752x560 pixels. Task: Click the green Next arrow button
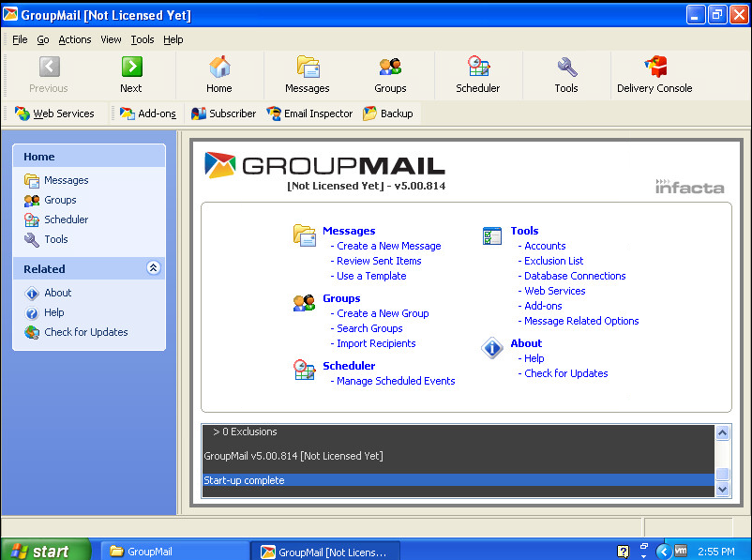point(131,68)
